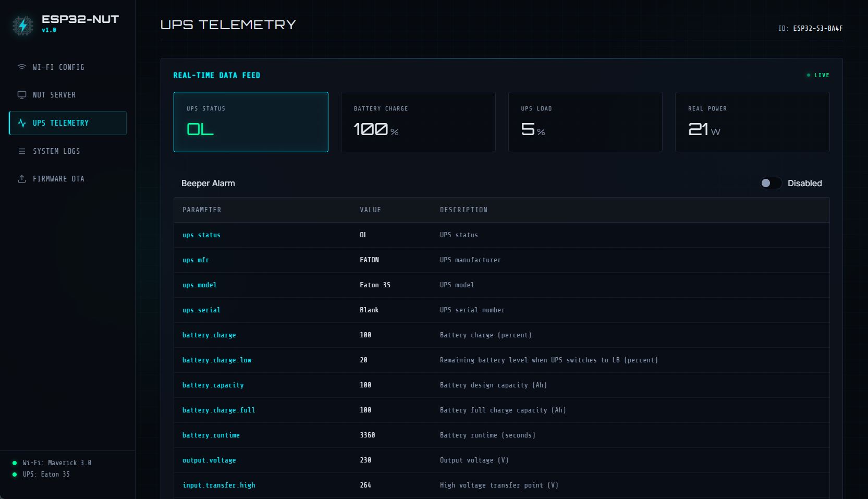This screenshot has width=868, height=499.
Task: Open the Firmware OTA section
Action: [68, 179]
